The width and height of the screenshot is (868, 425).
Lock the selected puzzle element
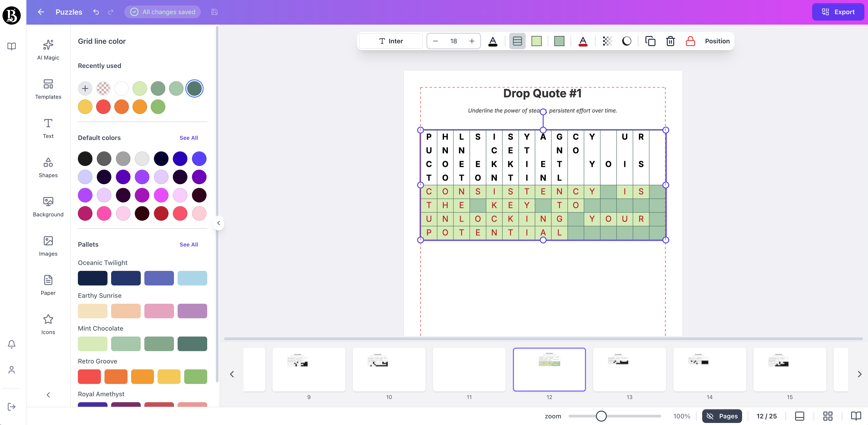pyautogui.click(x=690, y=41)
